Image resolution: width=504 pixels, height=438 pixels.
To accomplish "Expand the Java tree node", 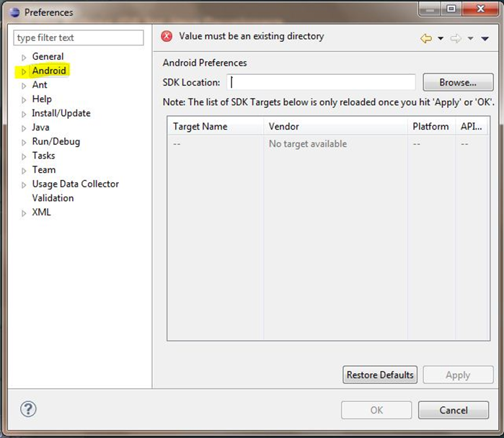I will [24, 128].
